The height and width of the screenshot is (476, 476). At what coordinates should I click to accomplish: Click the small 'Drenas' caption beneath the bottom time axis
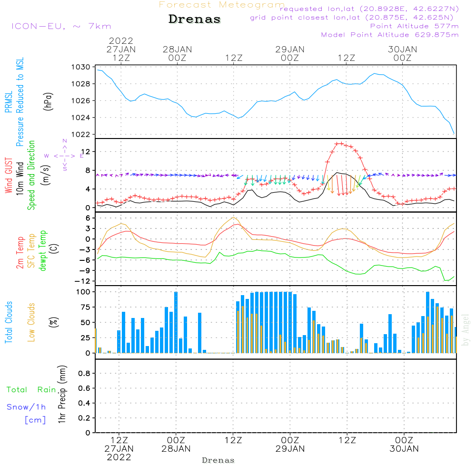tap(218, 460)
